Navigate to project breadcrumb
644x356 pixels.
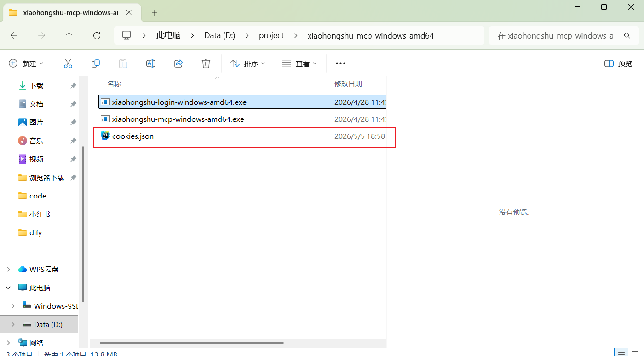point(271,35)
